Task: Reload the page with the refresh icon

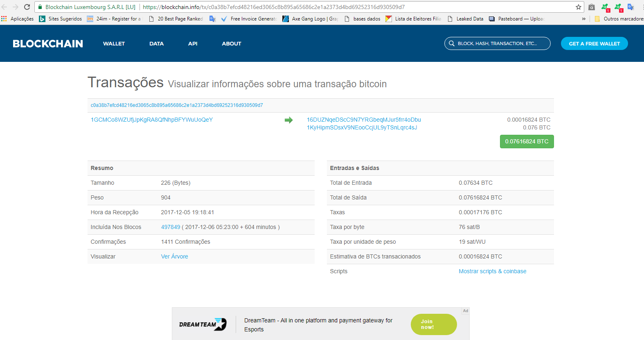Action: point(27,7)
